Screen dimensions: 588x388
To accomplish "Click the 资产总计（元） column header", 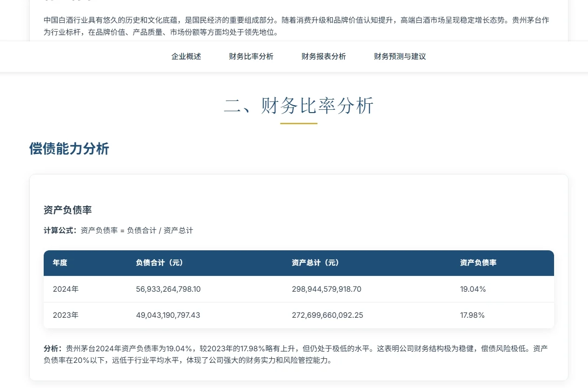I will point(315,263).
